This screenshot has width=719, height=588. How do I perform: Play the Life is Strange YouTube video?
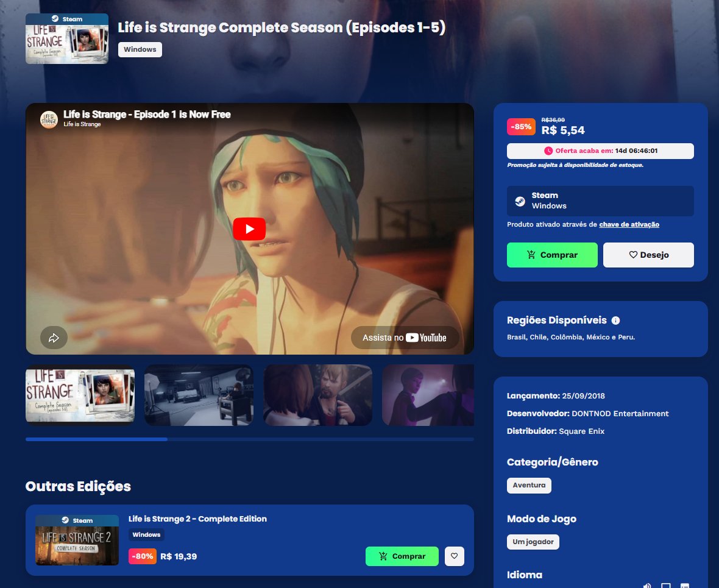[249, 229]
